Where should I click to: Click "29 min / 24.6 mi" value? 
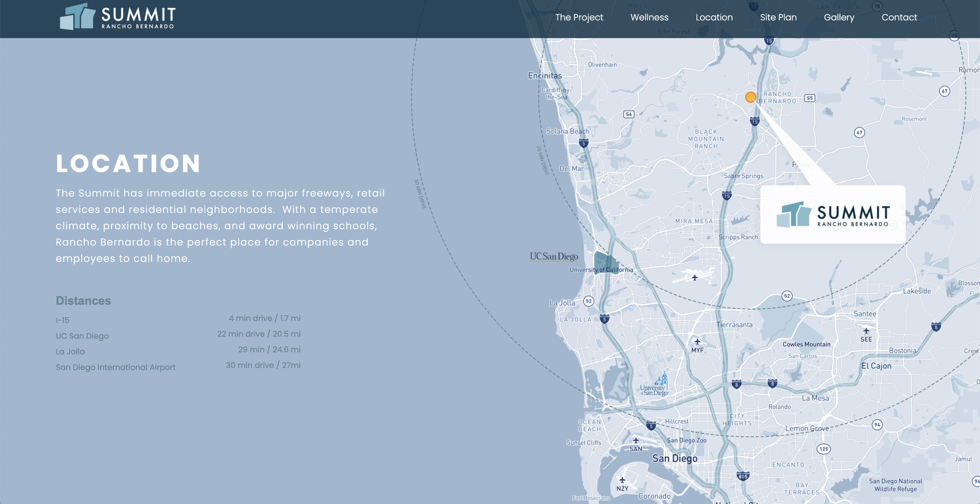pyautogui.click(x=269, y=349)
